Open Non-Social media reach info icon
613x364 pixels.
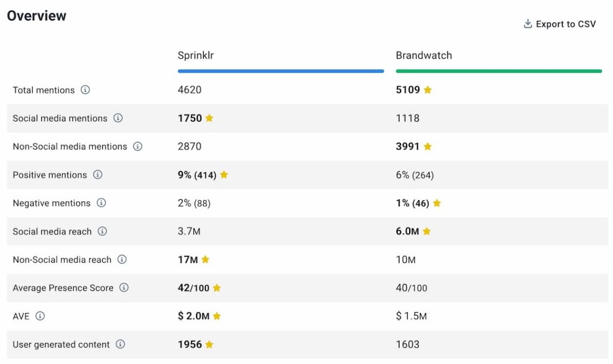122,260
